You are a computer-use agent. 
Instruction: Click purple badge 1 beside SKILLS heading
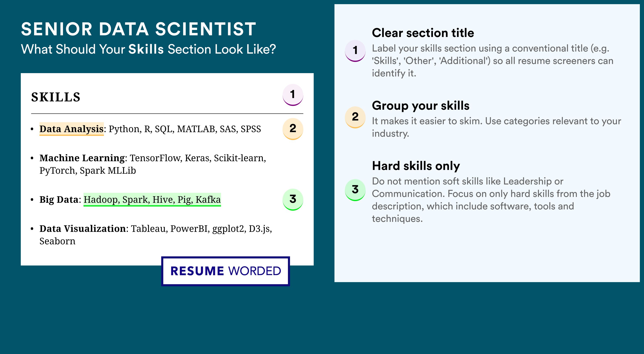[293, 95]
